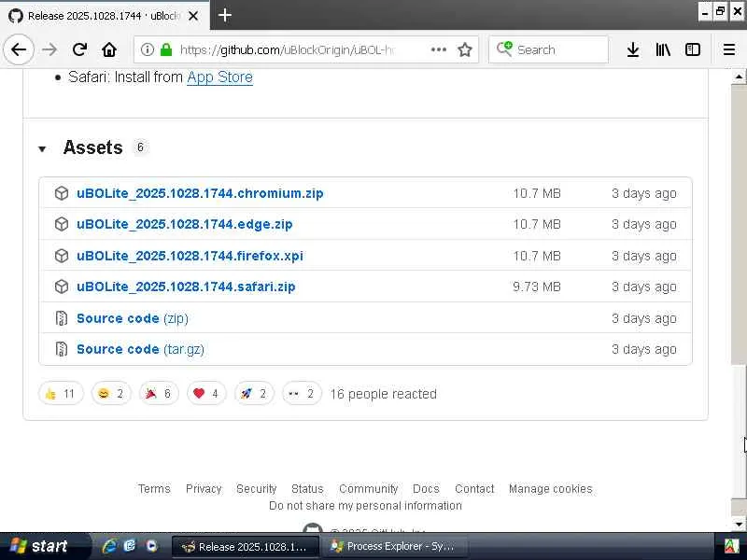Click Release 2025.1028 taskbar button
Image resolution: width=747 pixels, height=560 pixels.
click(246, 546)
